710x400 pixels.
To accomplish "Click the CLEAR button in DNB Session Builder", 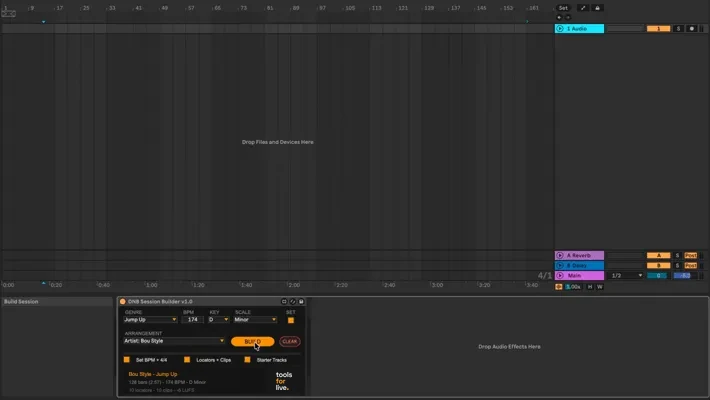I will [x=290, y=342].
